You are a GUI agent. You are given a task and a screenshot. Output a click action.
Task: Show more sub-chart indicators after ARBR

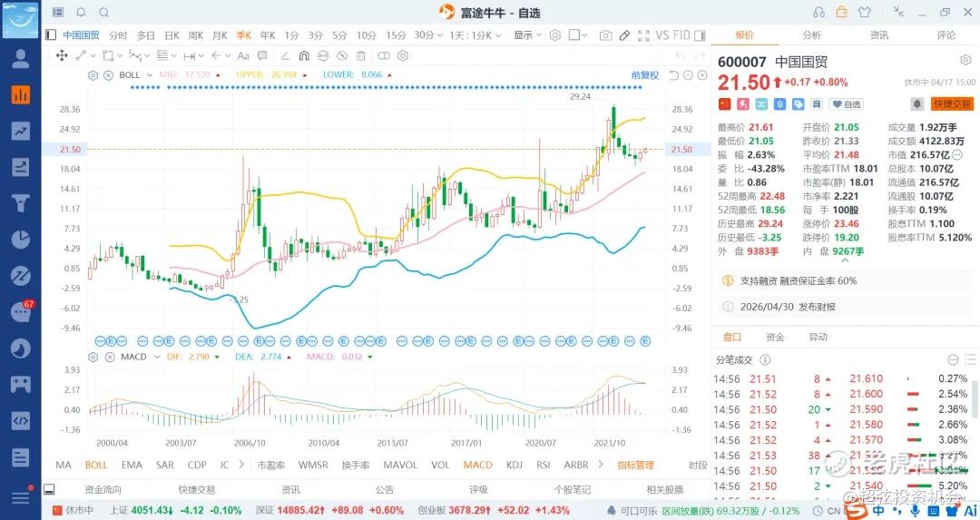point(601,465)
